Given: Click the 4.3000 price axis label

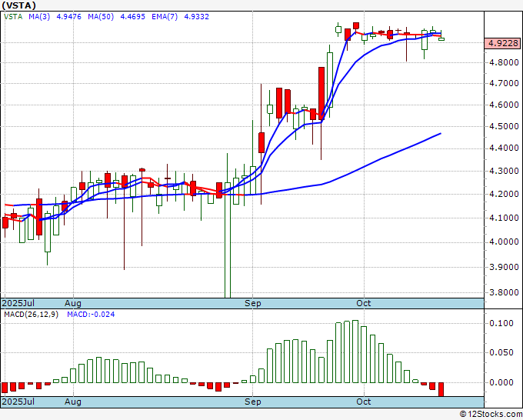Looking at the screenshot, I should click(504, 171).
